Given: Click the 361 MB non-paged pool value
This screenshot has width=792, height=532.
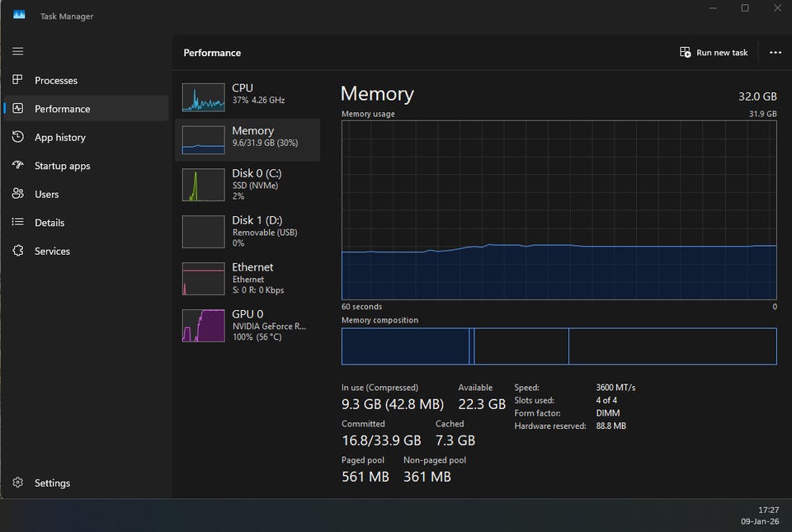Looking at the screenshot, I should pyautogui.click(x=427, y=477).
